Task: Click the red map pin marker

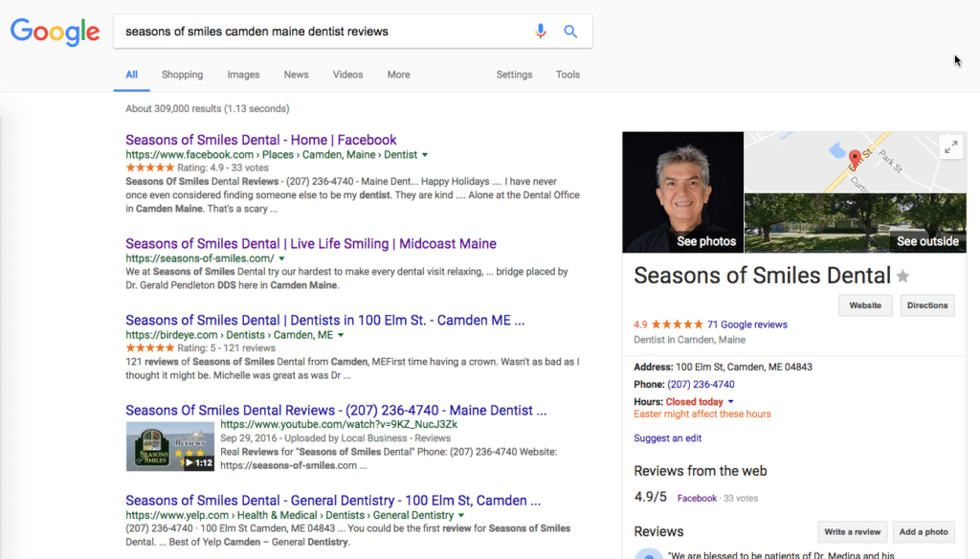Action: (x=855, y=159)
